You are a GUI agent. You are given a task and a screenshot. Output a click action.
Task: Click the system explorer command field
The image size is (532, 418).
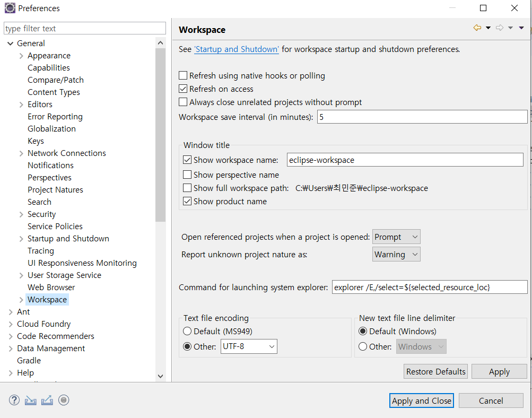point(430,287)
